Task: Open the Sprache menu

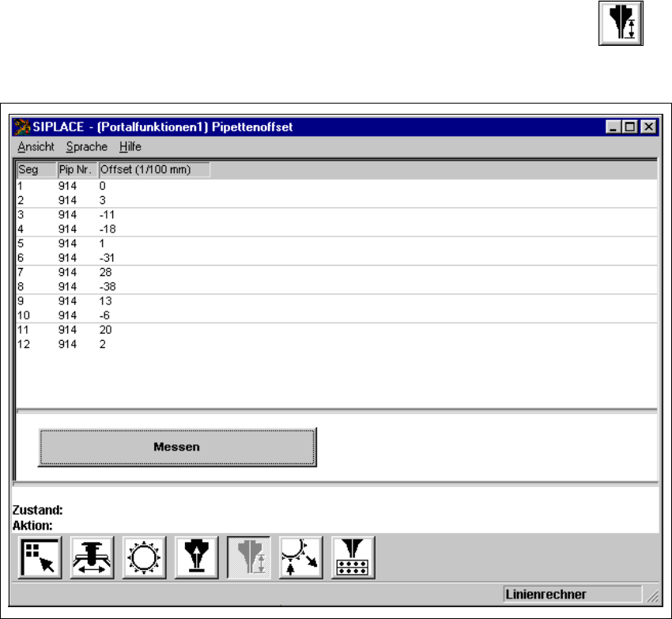Action: click(x=87, y=146)
